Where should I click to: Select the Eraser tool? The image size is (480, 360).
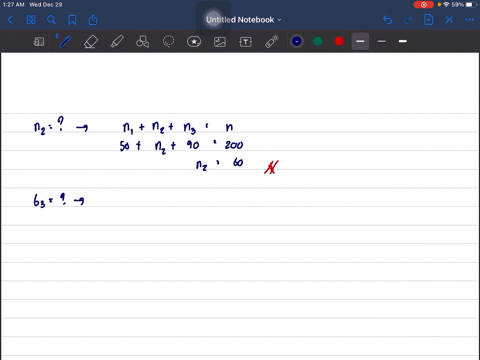[91, 42]
